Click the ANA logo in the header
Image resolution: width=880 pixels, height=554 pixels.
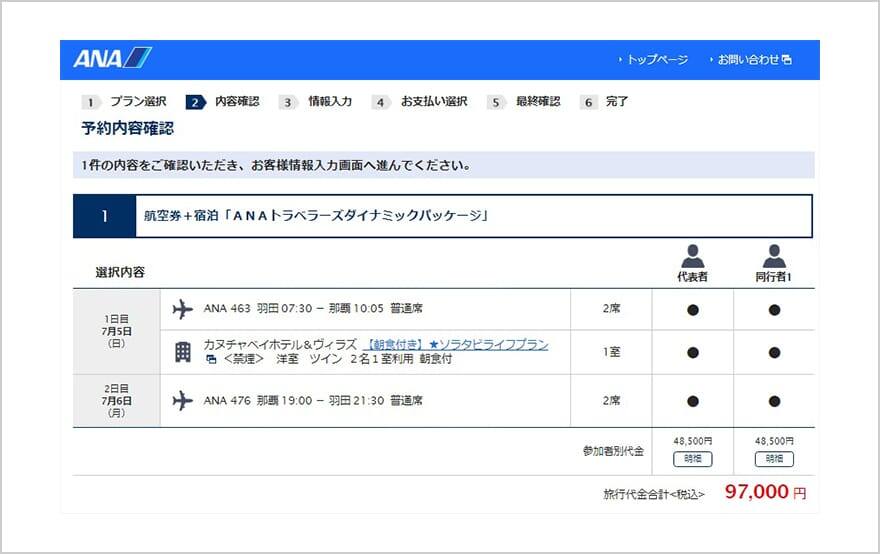[x=112, y=59]
